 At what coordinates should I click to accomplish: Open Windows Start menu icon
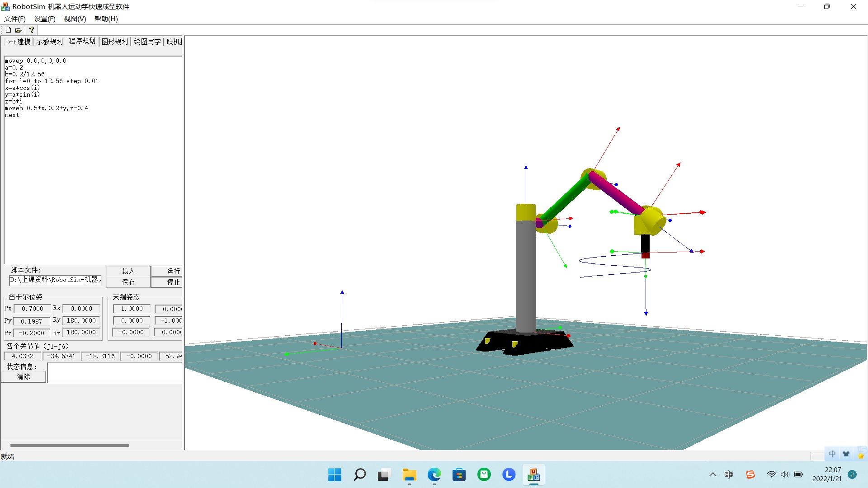tap(335, 475)
